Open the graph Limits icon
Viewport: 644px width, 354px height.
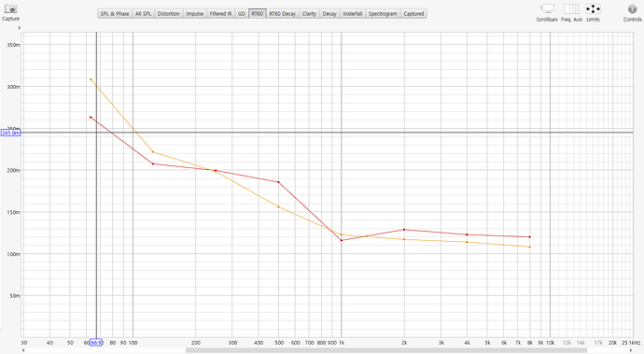point(593,9)
